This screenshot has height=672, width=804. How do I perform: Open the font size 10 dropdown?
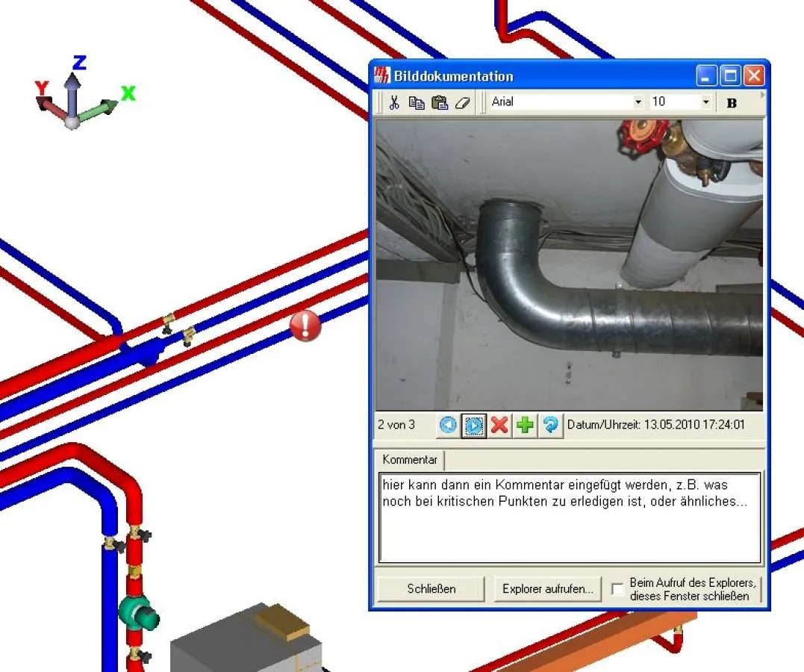[705, 102]
